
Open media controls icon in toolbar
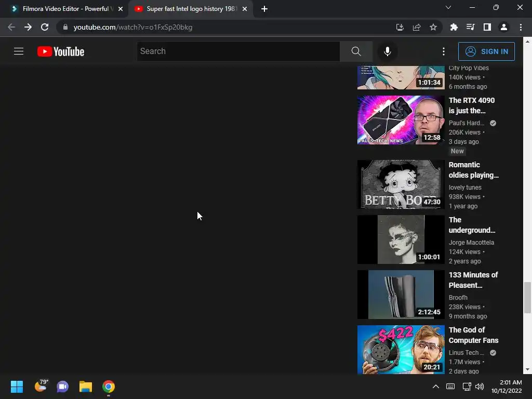[x=470, y=27]
